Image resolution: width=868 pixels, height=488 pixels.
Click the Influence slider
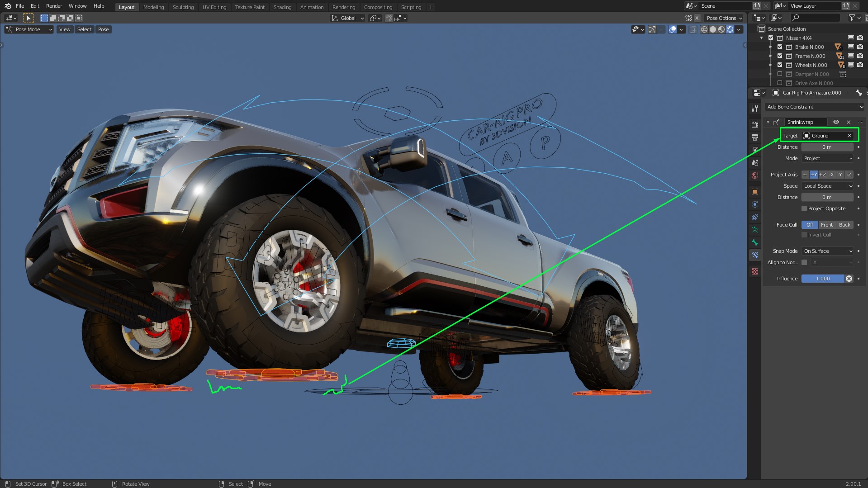pyautogui.click(x=823, y=279)
